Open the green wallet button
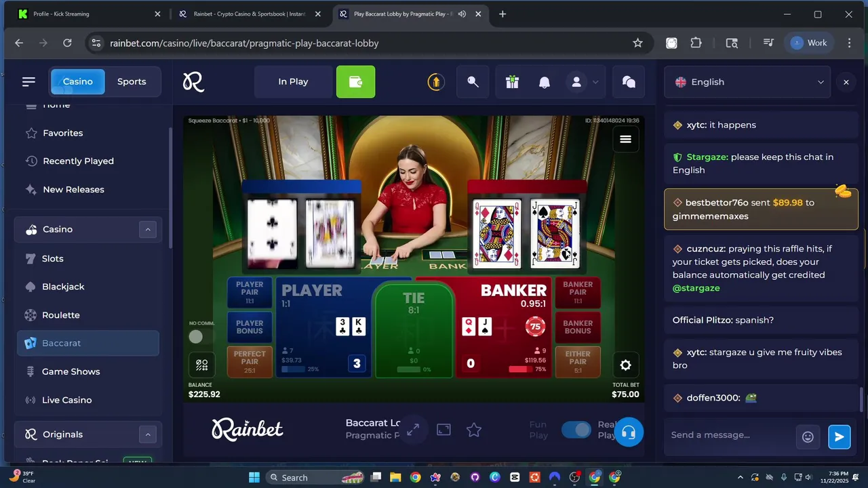This screenshot has width=868, height=488. (355, 82)
